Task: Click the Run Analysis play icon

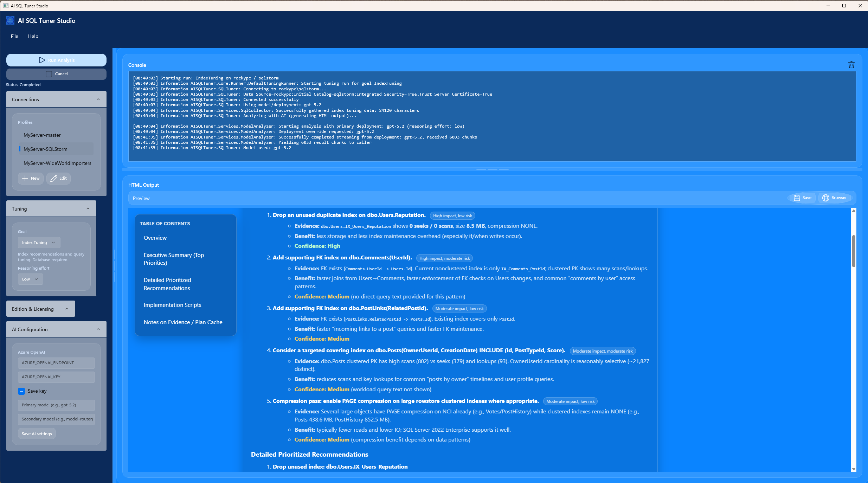Action: click(42, 60)
